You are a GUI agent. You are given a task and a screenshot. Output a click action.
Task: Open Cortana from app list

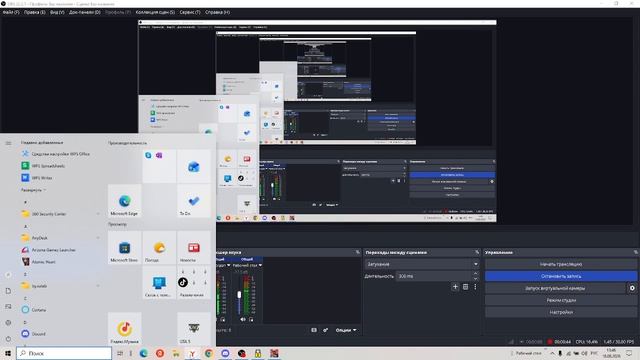[x=33, y=310]
